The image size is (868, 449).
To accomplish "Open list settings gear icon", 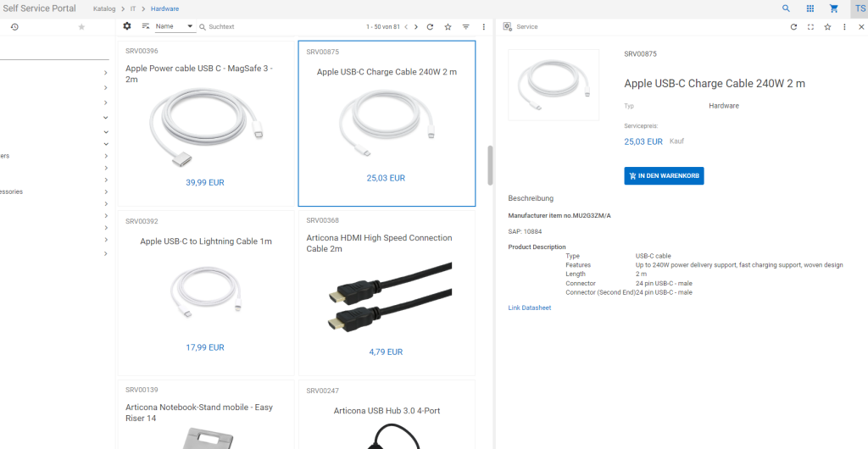I will pos(127,26).
